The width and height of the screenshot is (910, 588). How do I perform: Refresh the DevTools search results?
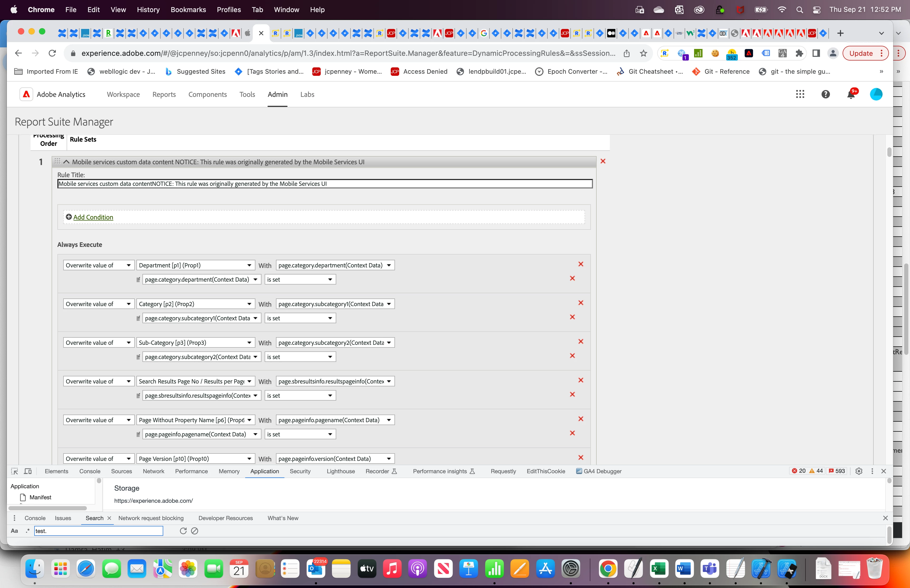click(x=183, y=531)
